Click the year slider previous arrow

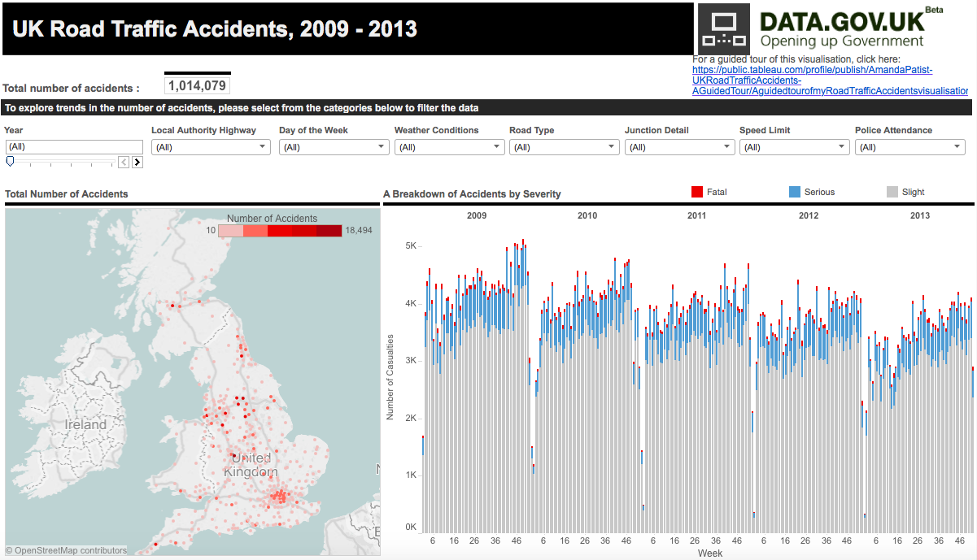point(124,162)
